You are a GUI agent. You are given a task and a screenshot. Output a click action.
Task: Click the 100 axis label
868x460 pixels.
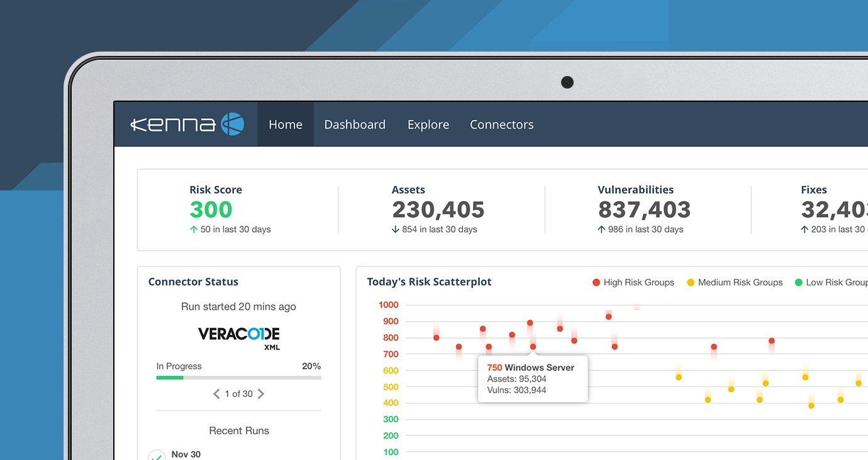[x=391, y=452]
